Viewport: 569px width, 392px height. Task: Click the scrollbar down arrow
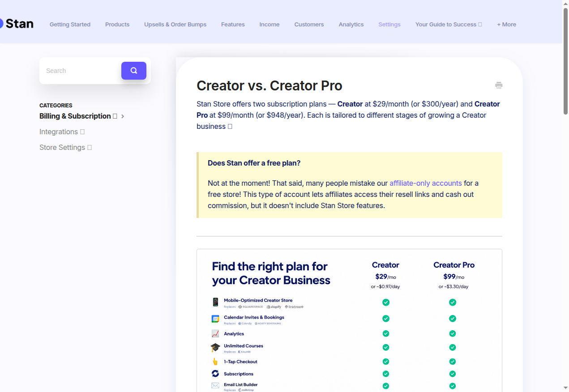565,388
